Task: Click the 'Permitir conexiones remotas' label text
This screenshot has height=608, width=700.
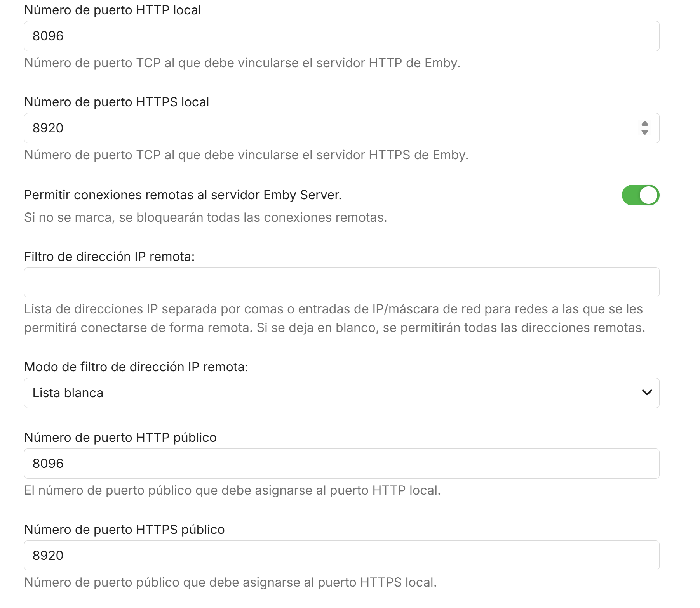Action: tap(183, 195)
